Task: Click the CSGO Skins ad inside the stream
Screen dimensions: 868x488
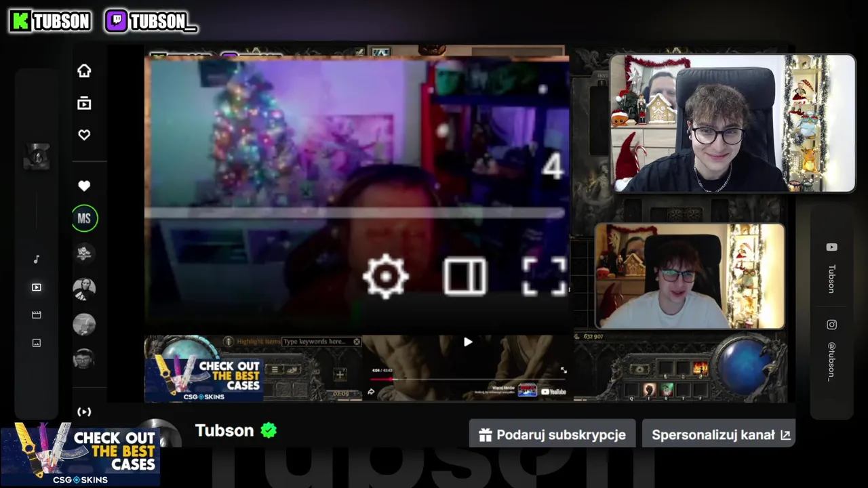Action: (x=203, y=378)
